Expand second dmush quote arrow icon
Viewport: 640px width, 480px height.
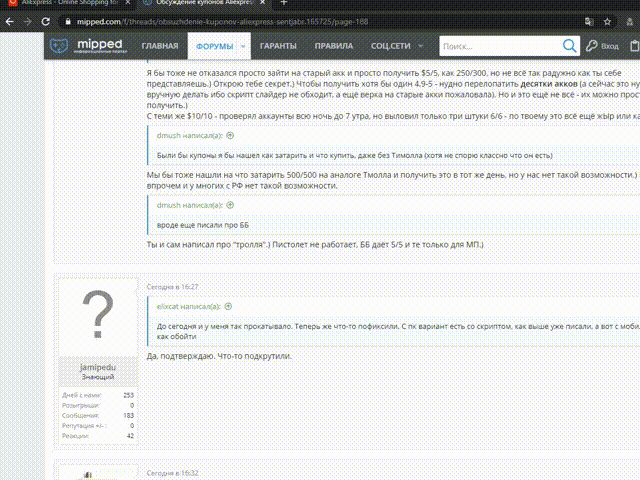[x=230, y=205]
